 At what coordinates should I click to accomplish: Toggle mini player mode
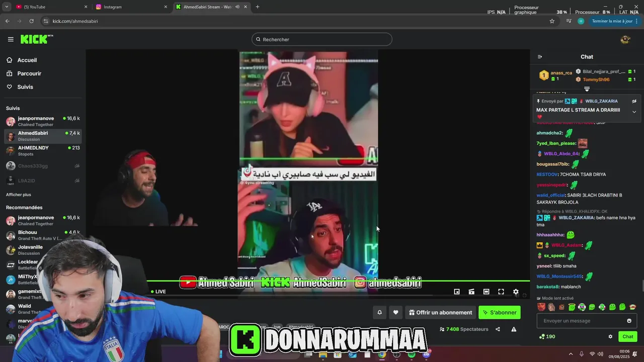point(457,292)
